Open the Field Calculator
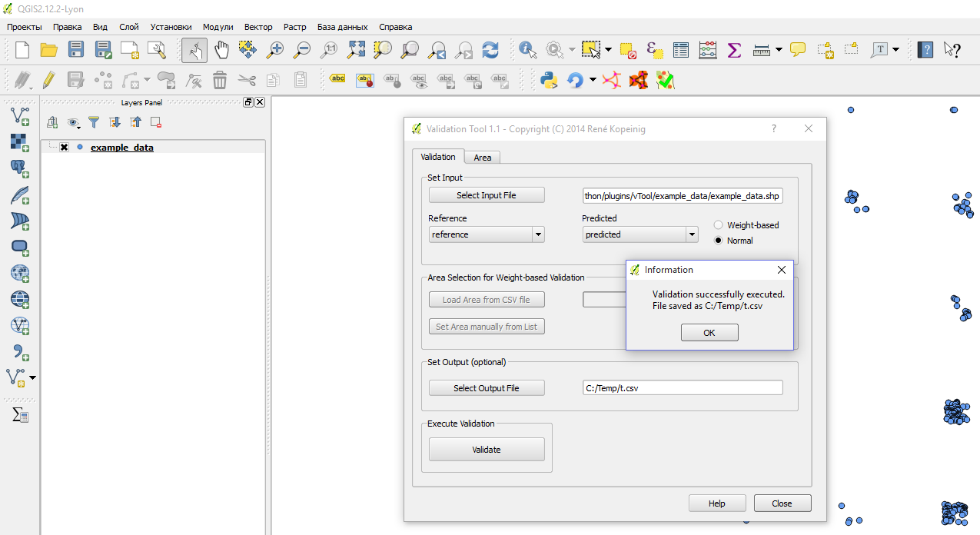 click(x=706, y=49)
